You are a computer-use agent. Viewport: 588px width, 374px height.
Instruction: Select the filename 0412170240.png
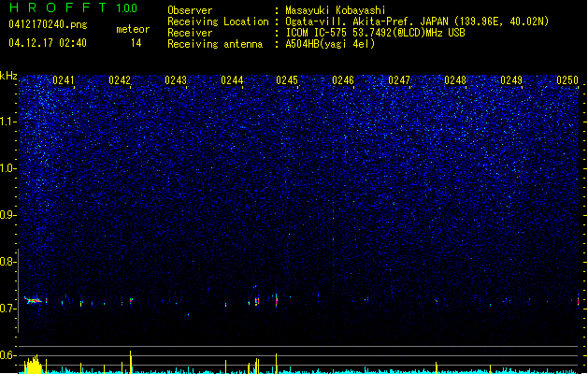pos(48,24)
